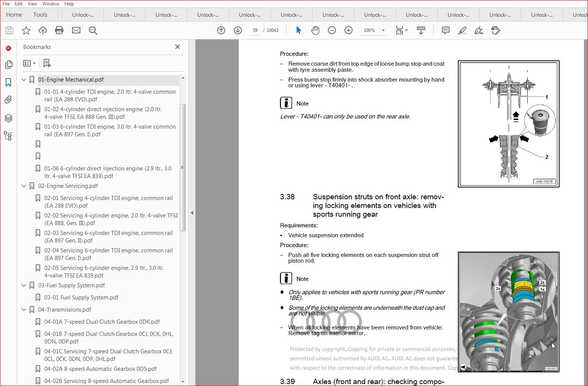The width and height of the screenshot is (588, 386).
Task: Open the Model Tree panel icon
Action: [8, 136]
